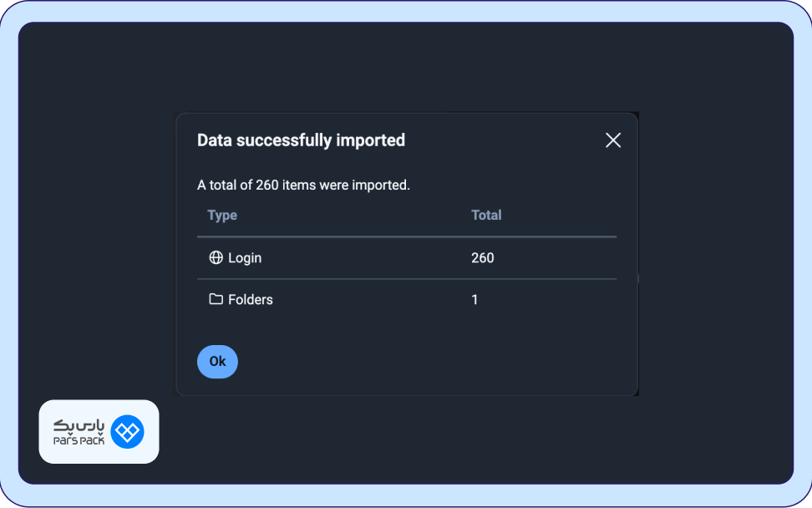812x508 pixels.
Task: Select the Login row label
Action: [x=245, y=258]
